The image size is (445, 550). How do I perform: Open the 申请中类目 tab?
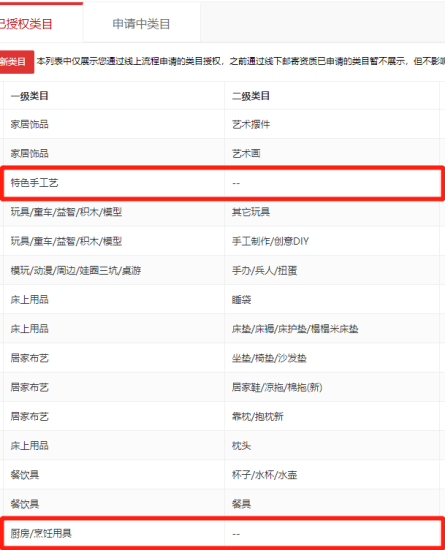coord(141,24)
